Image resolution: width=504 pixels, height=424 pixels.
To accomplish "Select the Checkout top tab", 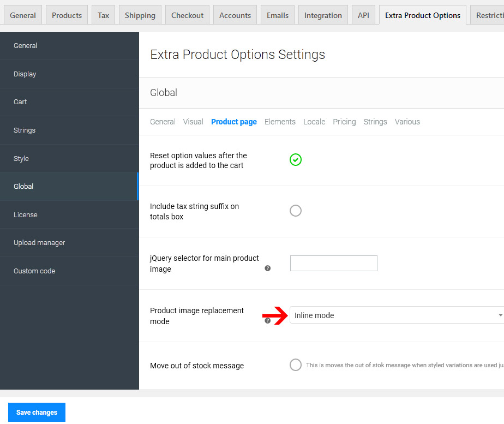I will pyautogui.click(x=187, y=15).
